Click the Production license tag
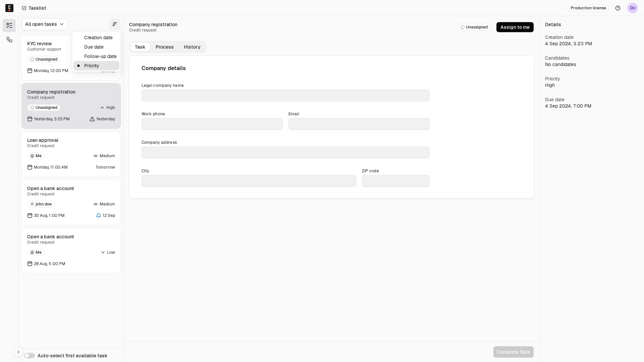This screenshot has width=644, height=362. click(x=588, y=8)
